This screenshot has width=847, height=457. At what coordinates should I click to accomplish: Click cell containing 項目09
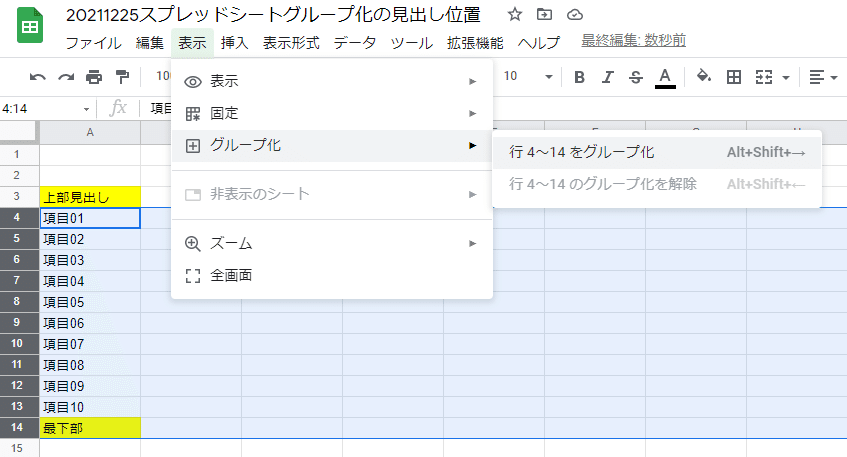pos(90,386)
